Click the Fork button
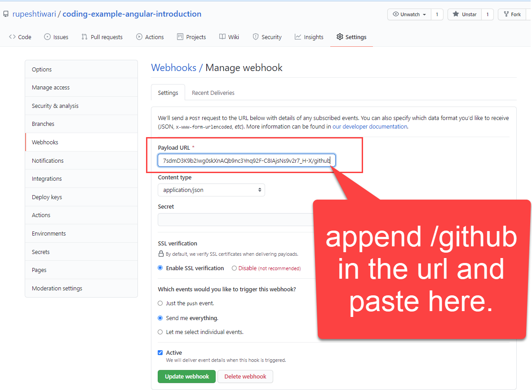This screenshot has height=392, width=532. 512,14
